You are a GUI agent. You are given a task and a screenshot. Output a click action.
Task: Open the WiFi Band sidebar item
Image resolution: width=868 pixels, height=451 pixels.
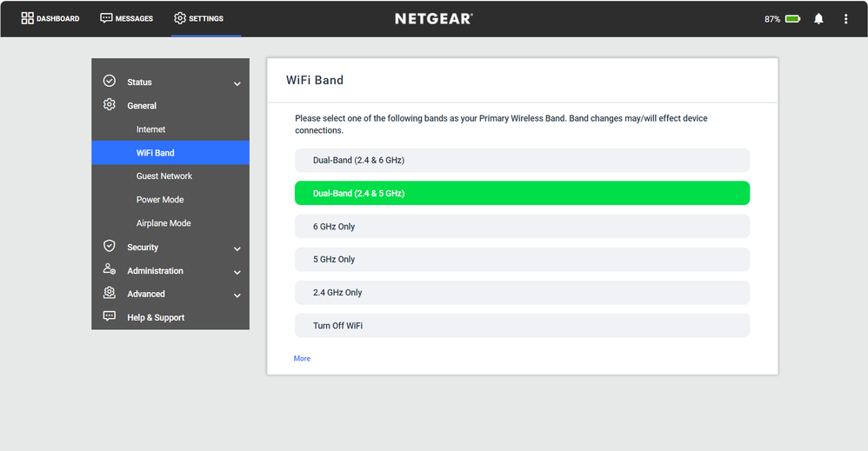coord(170,153)
